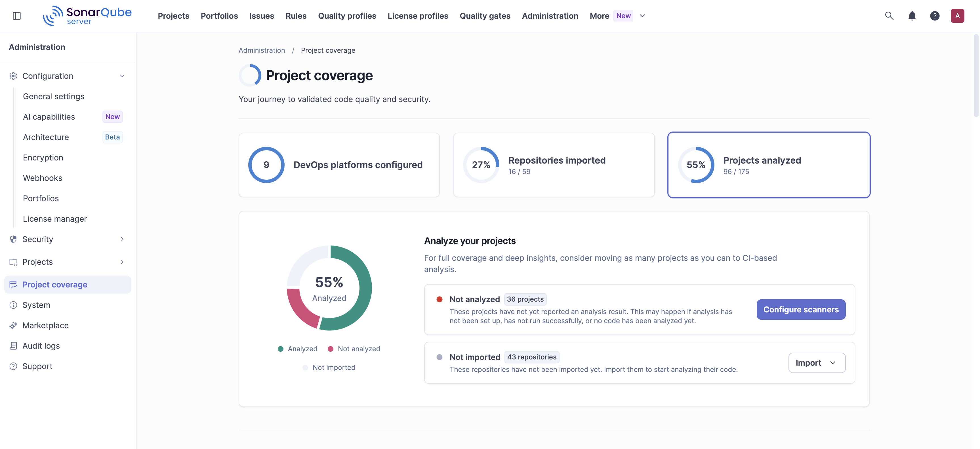Open the help question mark icon

(x=935, y=16)
